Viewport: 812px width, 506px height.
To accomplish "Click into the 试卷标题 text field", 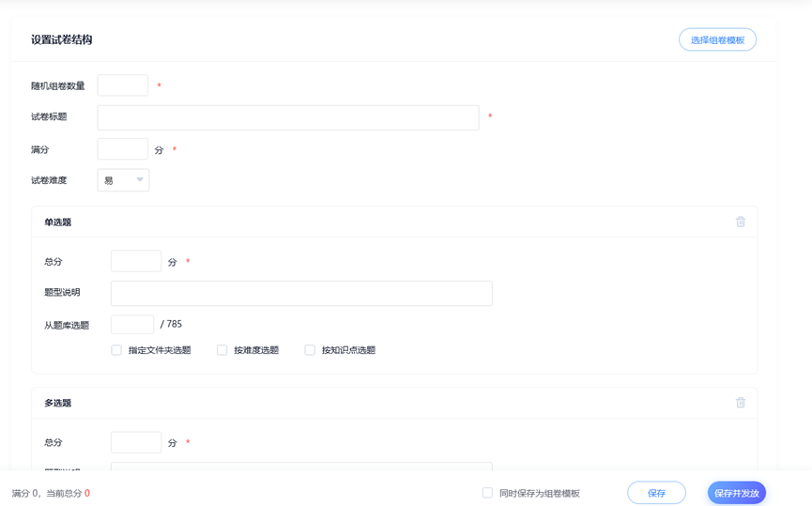I will [288, 117].
